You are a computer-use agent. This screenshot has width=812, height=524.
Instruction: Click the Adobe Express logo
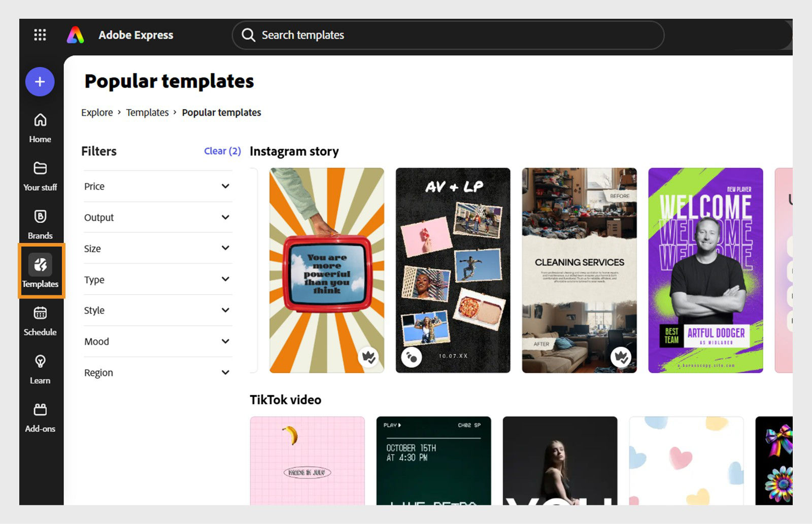(x=75, y=35)
